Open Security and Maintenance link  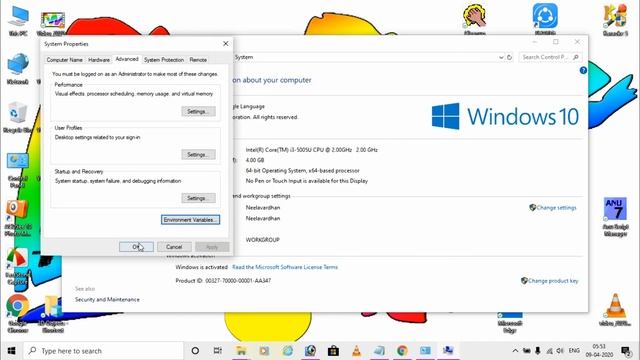point(107,299)
